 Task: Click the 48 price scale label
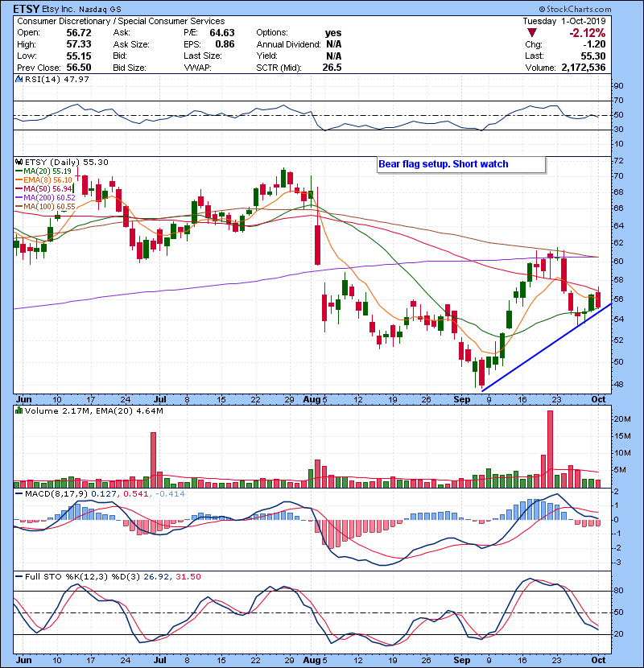click(618, 384)
